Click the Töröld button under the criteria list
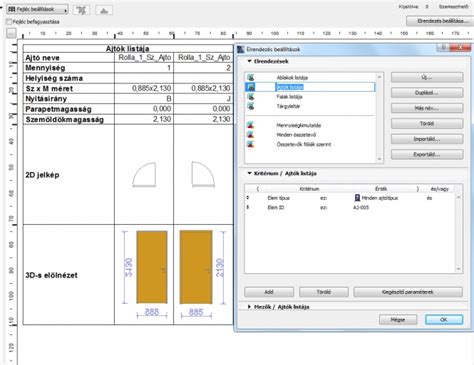This screenshot has height=365, width=474. click(324, 292)
